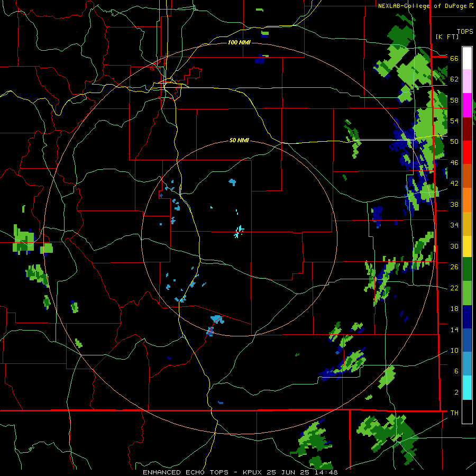Click the '2' legend value
This screenshot has width=476, height=476.
click(x=456, y=392)
